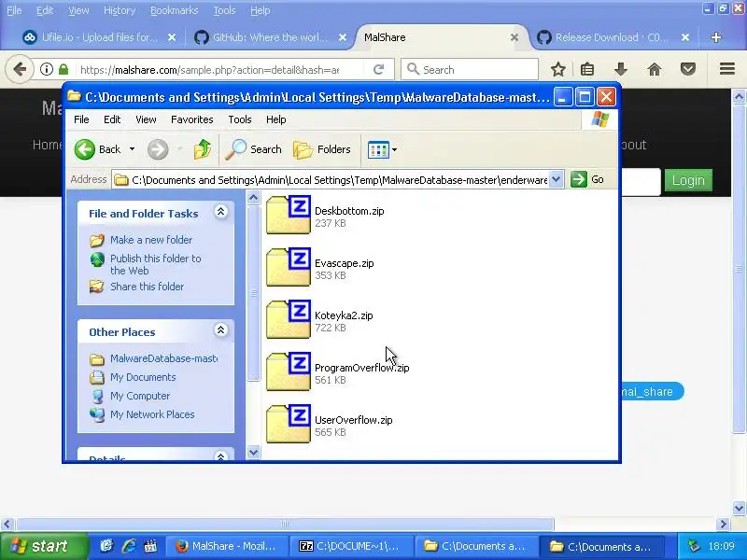Click the Pocket icon in Firefox toolbar
Viewport: 747px width, 560px height.
(688, 69)
